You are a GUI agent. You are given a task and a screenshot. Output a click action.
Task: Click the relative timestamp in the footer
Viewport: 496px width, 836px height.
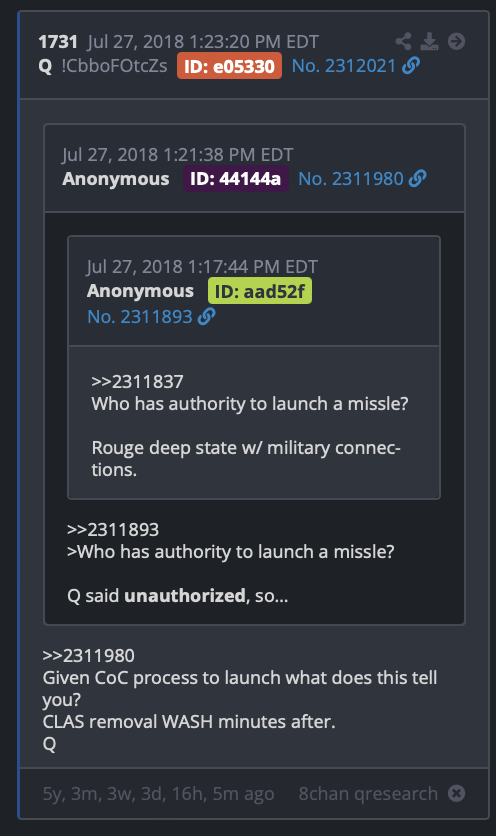click(x=158, y=794)
